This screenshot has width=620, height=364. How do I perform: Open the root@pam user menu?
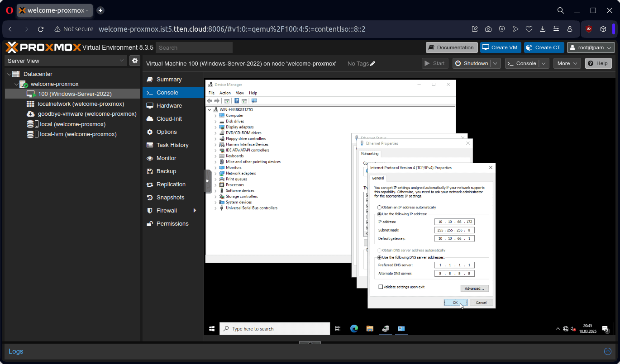pos(591,47)
